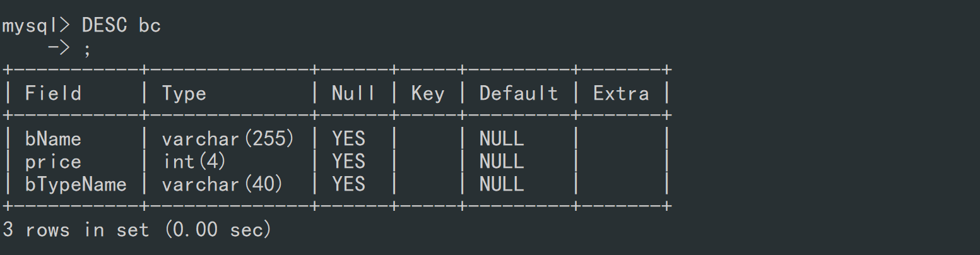Select the price field cell
Image resolution: width=980 pixels, height=255 pixels.
pos(54,162)
